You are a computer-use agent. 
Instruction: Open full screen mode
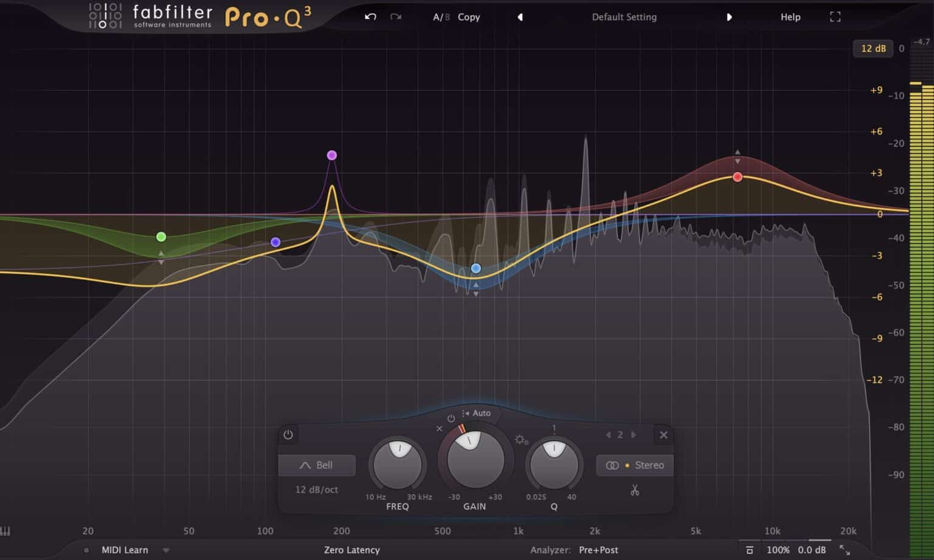tap(835, 17)
